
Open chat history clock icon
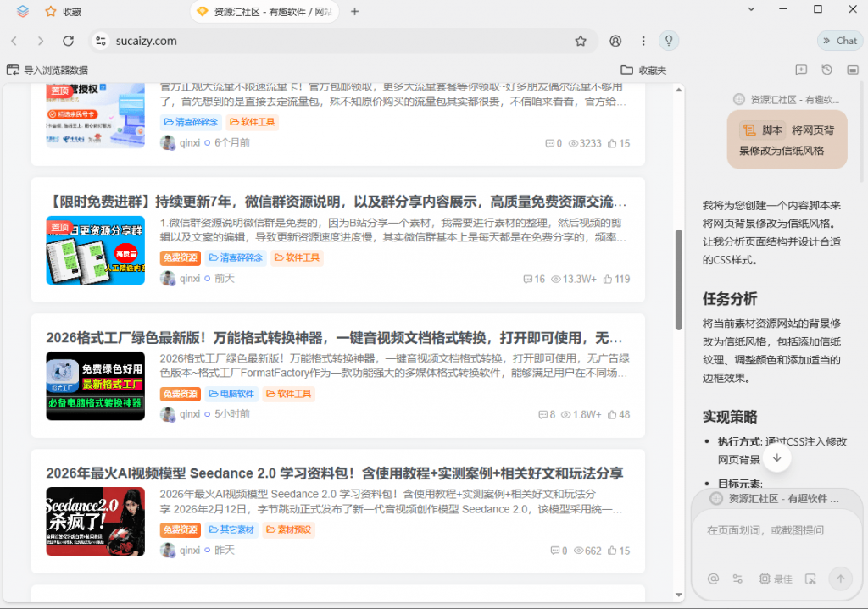click(x=826, y=69)
